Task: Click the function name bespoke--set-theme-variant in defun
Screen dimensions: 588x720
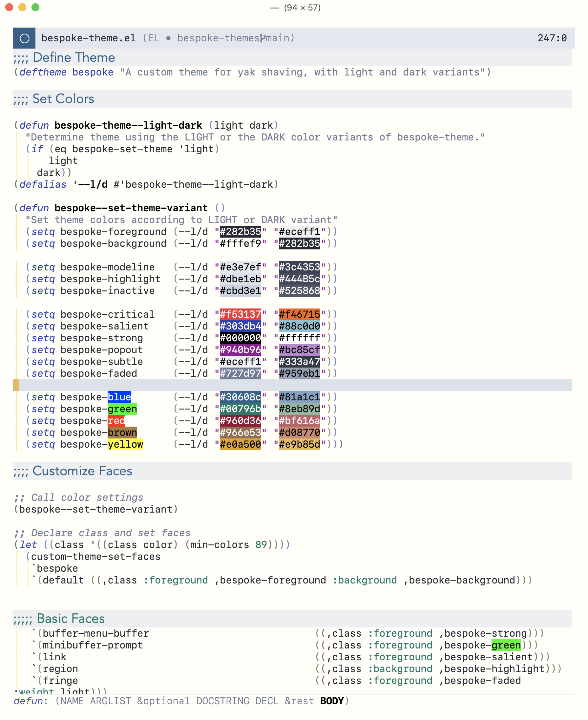Action: point(131,208)
